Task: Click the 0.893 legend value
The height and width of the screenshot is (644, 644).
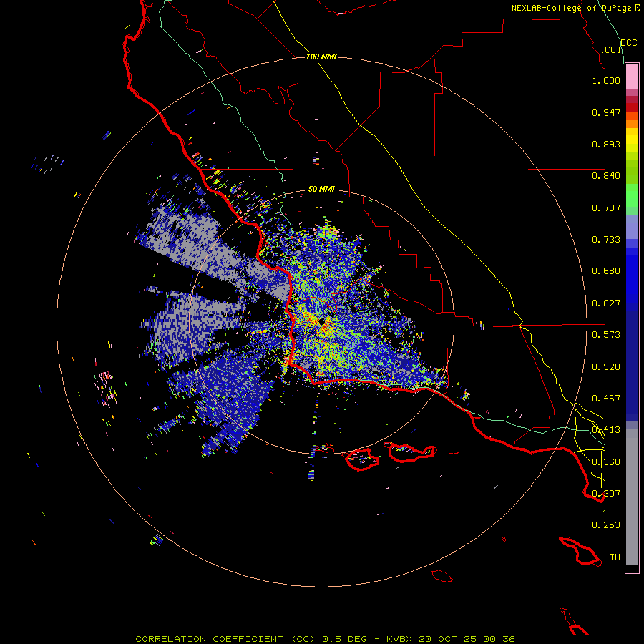Action: pos(606,144)
